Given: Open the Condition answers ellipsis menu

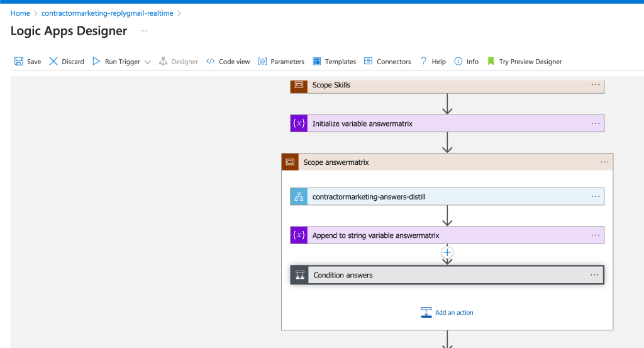Looking at the screenshot, I should tap(595, 275).
